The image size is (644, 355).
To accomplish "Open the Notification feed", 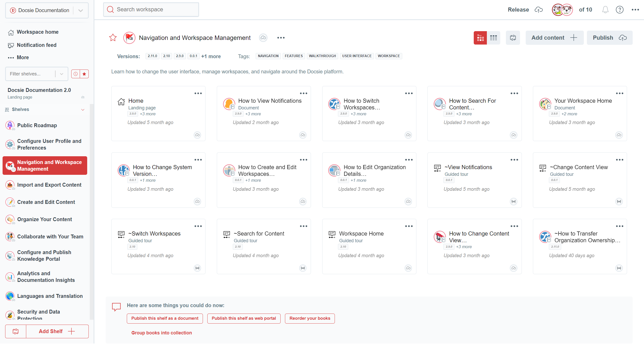I will (37, 45).
